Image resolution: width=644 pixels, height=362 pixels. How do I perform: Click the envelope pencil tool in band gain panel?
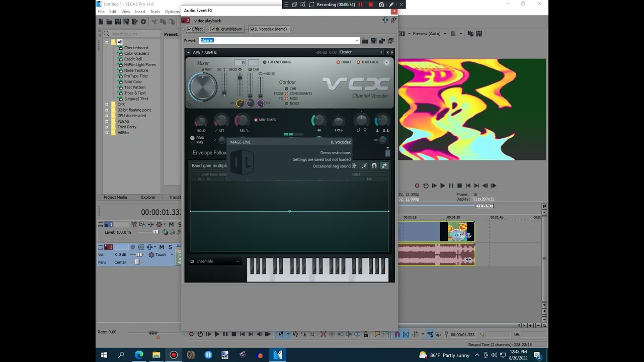click(x=364, y=166)
